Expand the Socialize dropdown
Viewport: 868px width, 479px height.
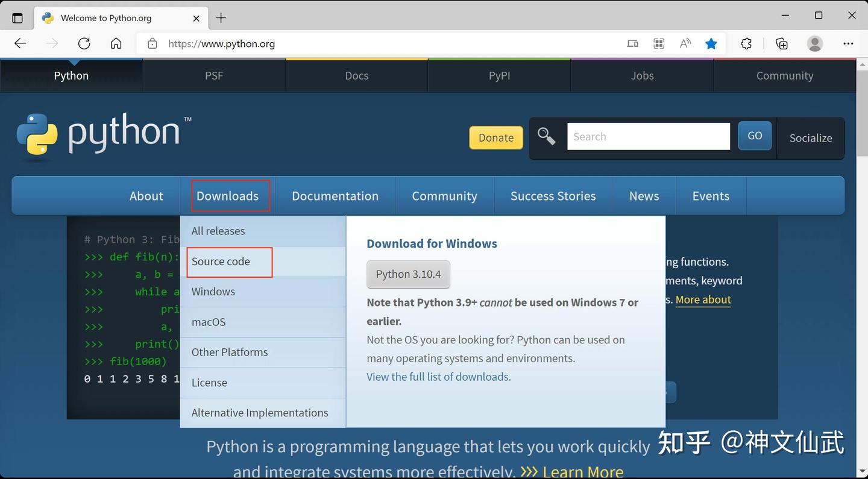(810, 138)
